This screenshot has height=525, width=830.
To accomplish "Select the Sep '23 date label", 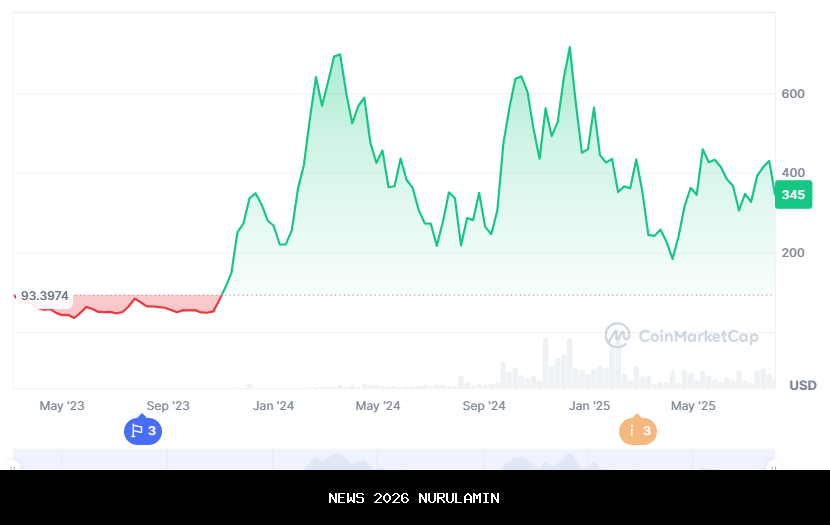I will tap(168, 406).
